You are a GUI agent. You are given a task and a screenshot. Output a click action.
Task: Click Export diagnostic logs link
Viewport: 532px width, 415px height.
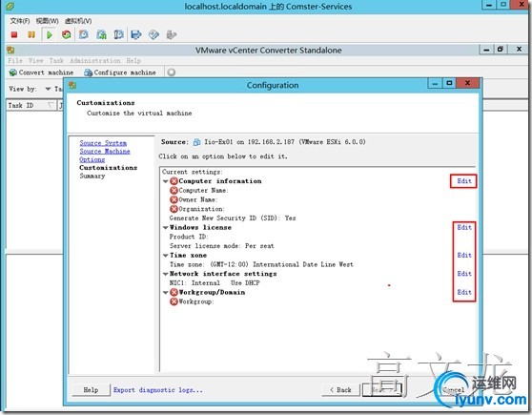pos(157,390)
